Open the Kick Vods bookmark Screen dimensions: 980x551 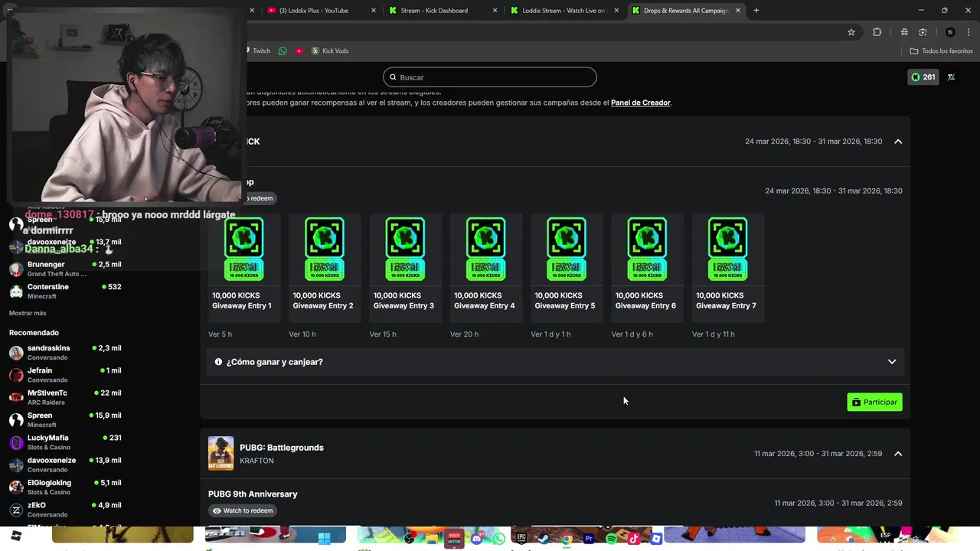point(329,51)
